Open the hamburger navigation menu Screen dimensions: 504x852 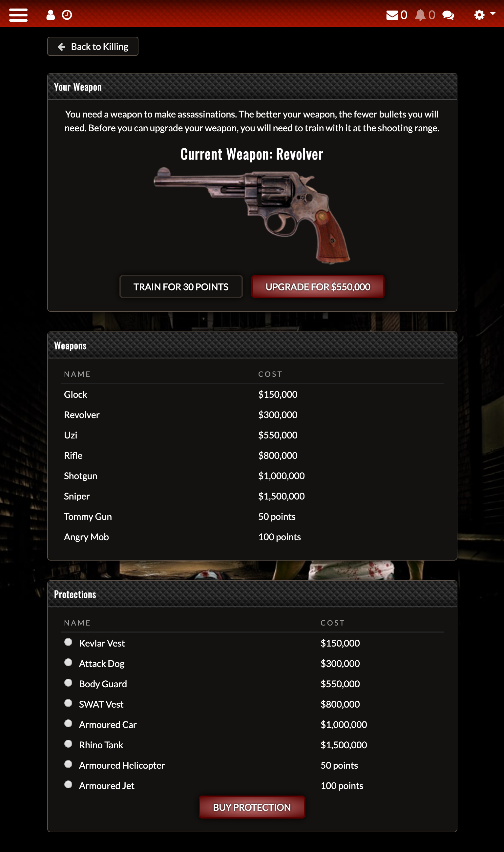coord(18,15)
